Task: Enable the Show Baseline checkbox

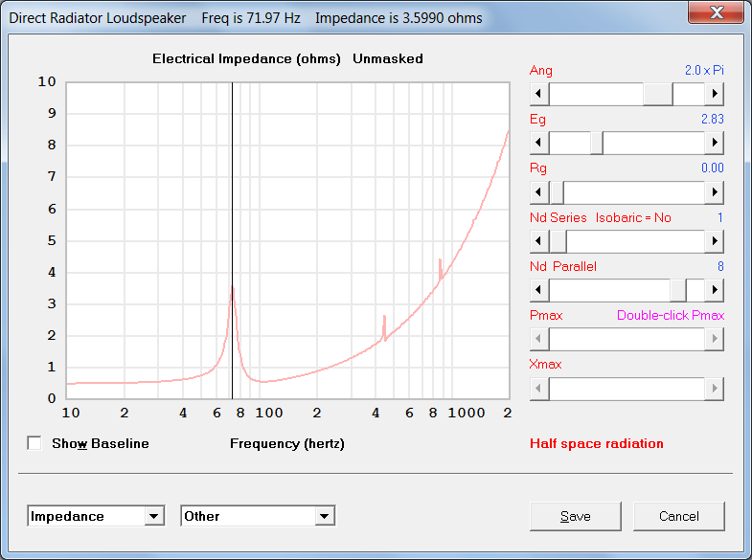Action: click(34, 443)
